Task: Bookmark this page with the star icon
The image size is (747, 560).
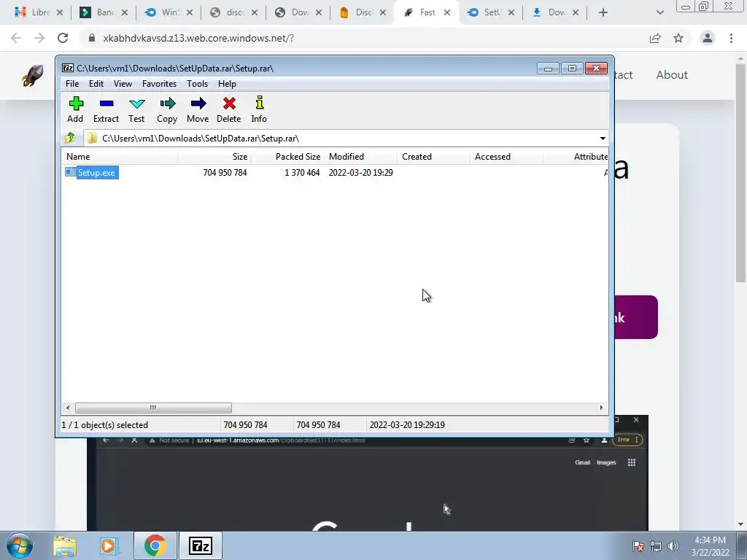Action: (678, 38)
